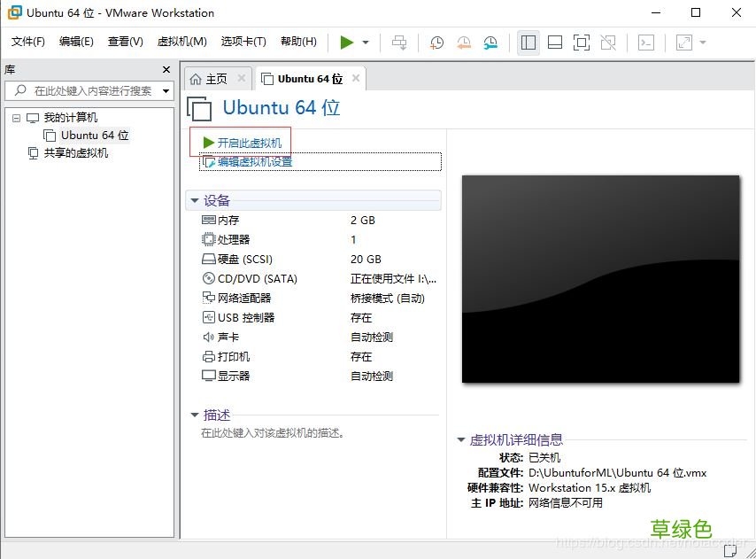This screenshot has height=559, width=756.
Task: Click the VM description text field
Action: [x=273, y=432]
